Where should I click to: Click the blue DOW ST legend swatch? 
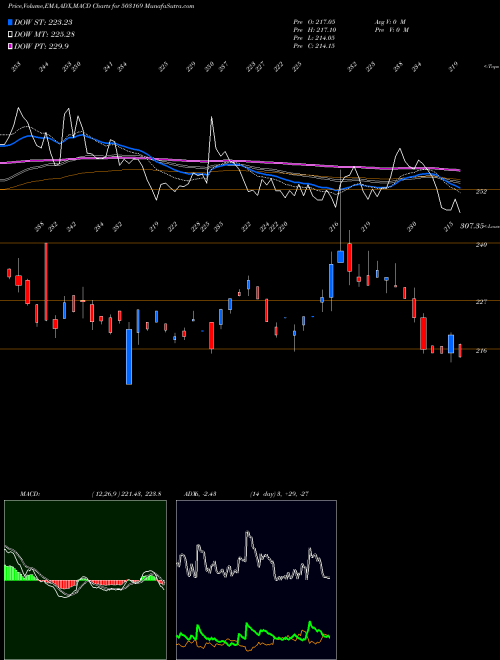(x=10, y=22)
